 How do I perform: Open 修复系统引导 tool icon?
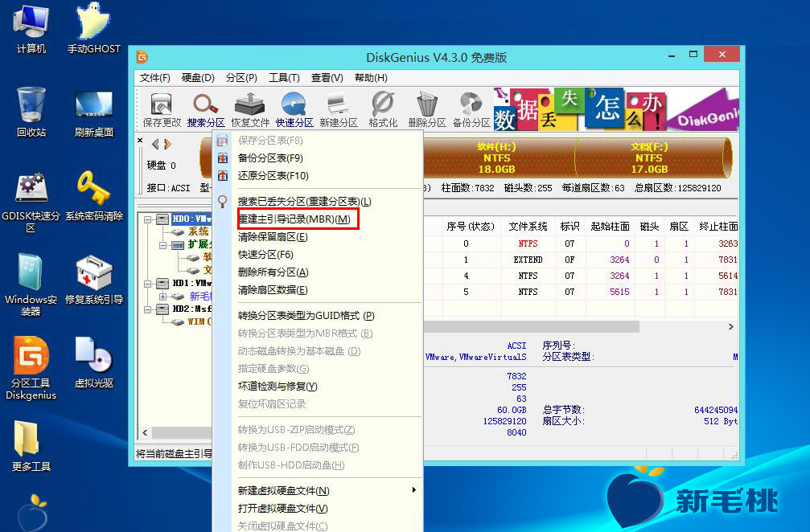pos(93,280)
